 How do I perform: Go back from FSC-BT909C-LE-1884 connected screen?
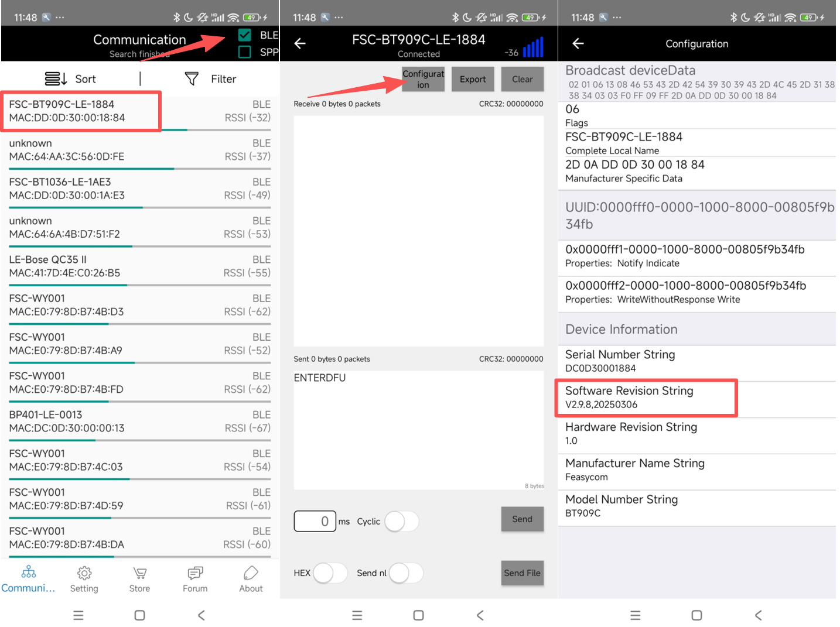coord(300,43)
